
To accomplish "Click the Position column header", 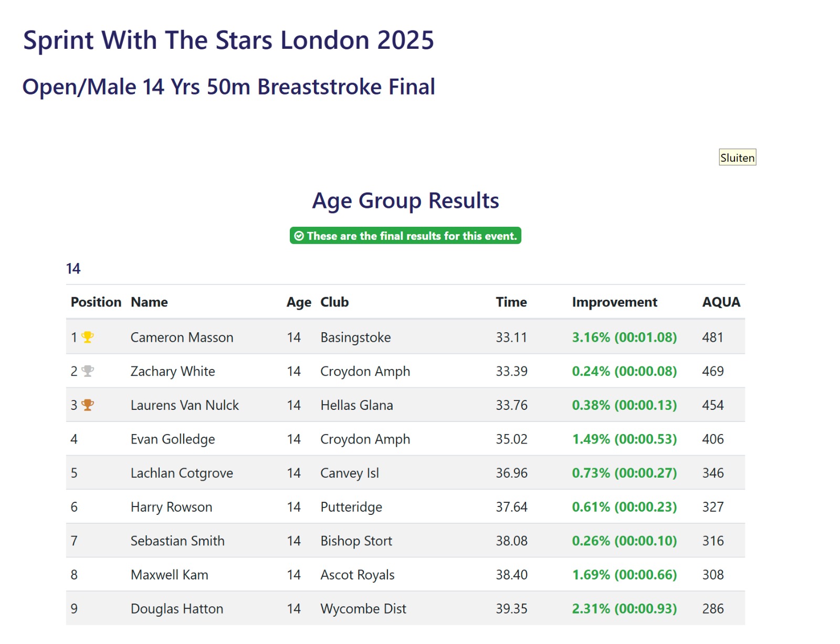I will [96, 302].
